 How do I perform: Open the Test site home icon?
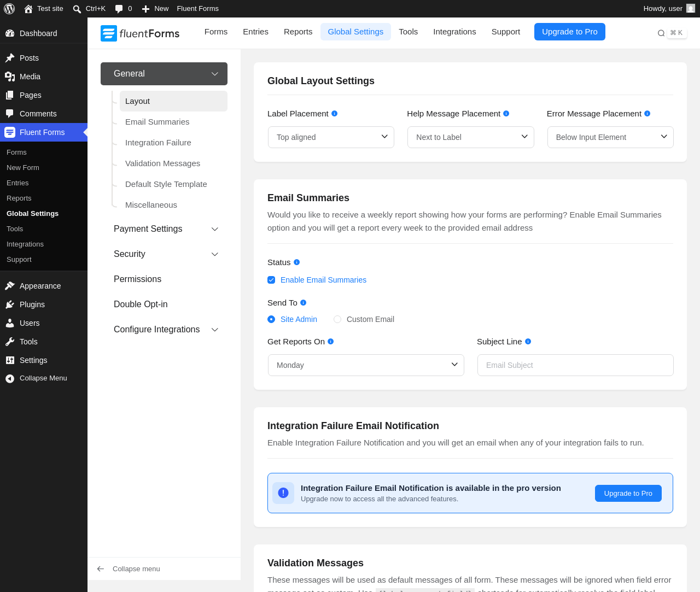(x=28, y=9)
